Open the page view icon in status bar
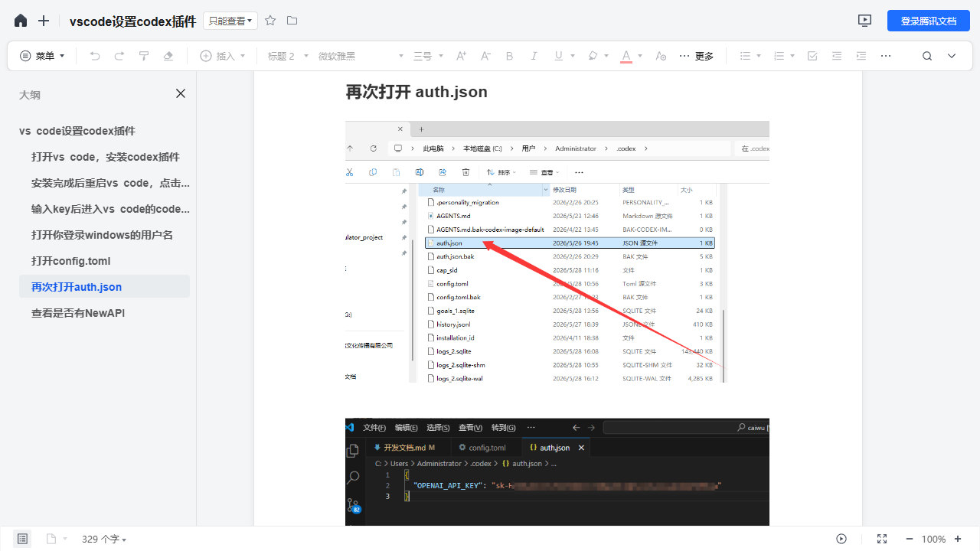 pyautogui.click(x=51, y=539)
